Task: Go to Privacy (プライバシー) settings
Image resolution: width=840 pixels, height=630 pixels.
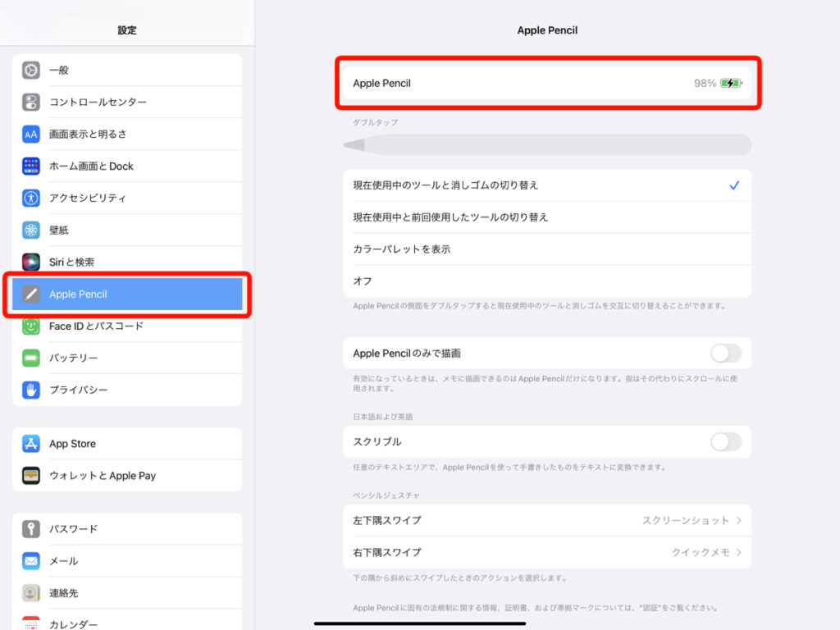Action: pyautogui.click(x=127, y=390)
